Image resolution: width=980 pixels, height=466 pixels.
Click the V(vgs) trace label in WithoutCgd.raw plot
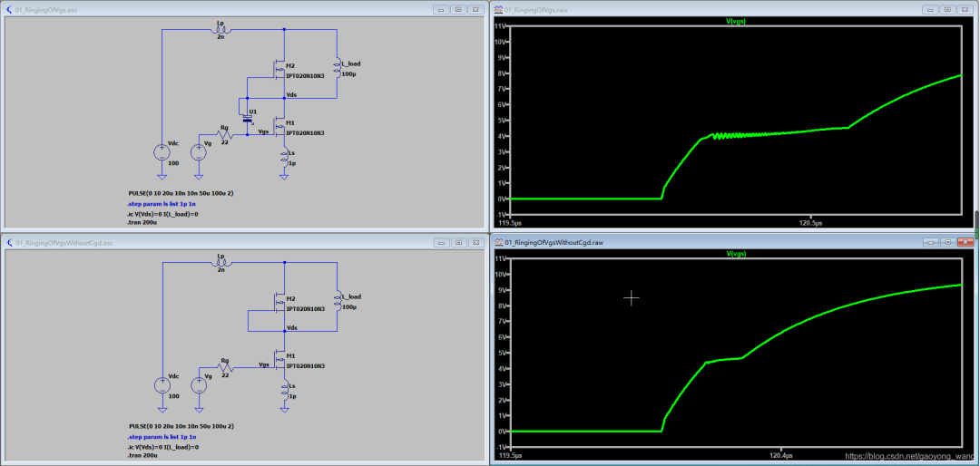pyautogui.click(x=736, y=254)
